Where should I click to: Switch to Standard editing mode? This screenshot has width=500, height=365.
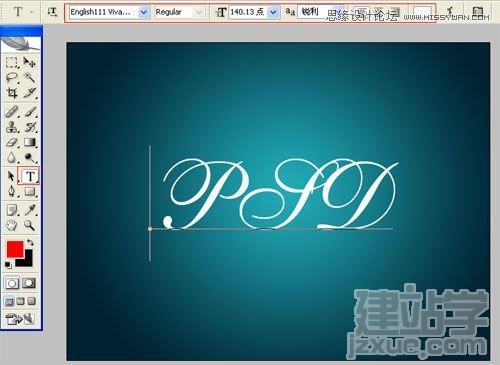coord(12,283)
